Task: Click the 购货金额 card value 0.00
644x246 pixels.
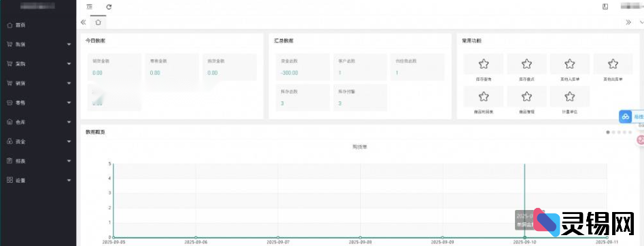Action: coord(213,73)
